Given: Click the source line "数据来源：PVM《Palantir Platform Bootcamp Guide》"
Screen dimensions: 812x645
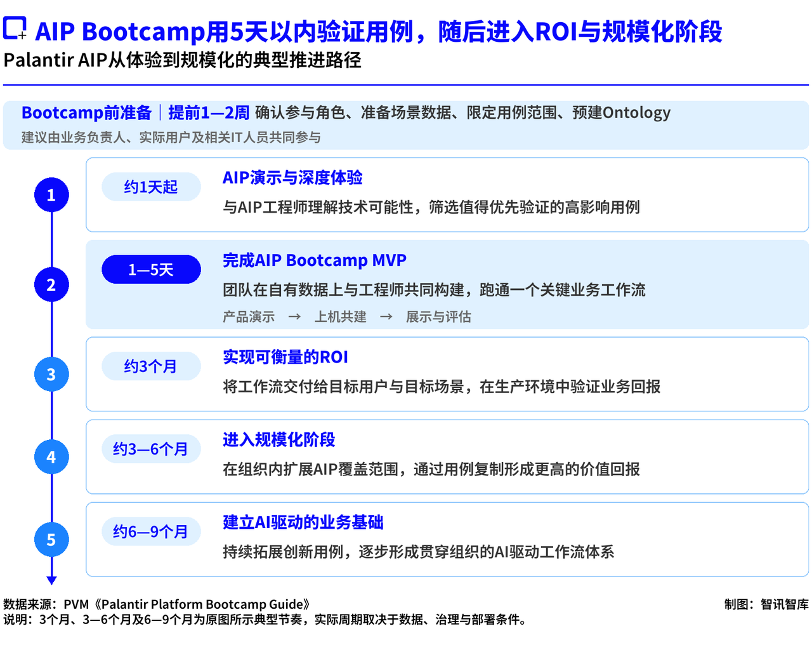Looking at the screenshot, I should (x=157, y=604).
